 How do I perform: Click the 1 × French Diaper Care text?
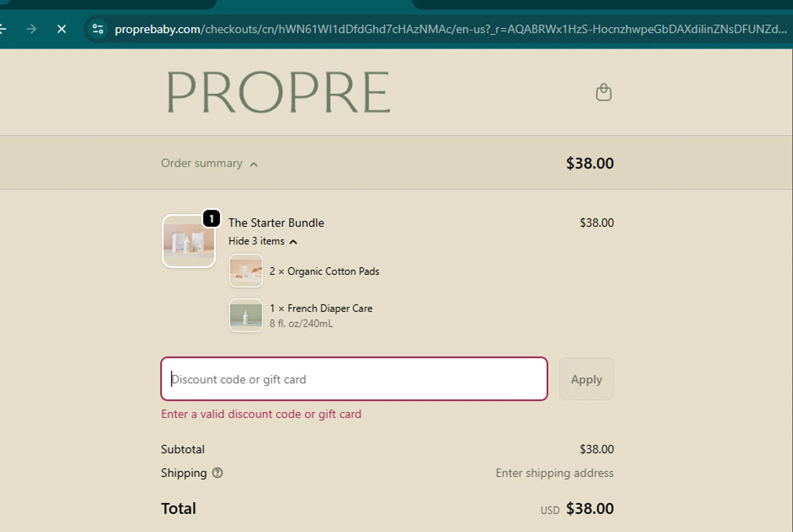tap(321, 308)
